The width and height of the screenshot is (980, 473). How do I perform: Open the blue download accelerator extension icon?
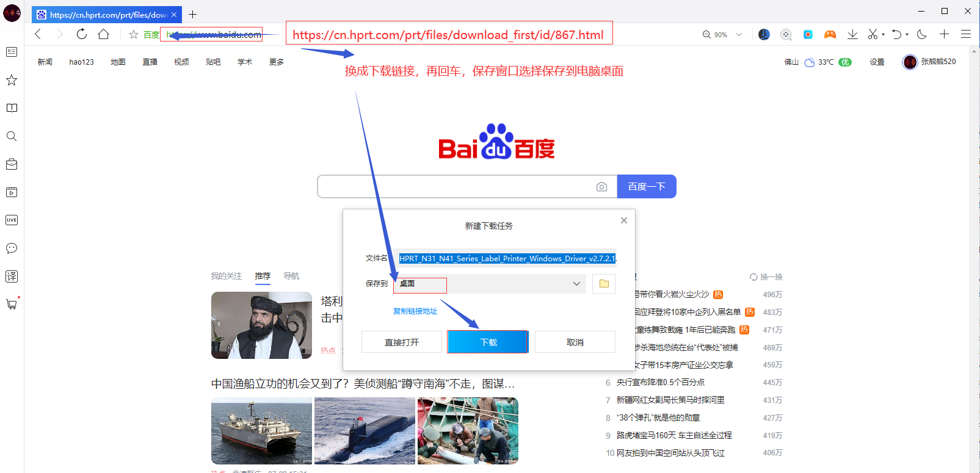point(764,34)
